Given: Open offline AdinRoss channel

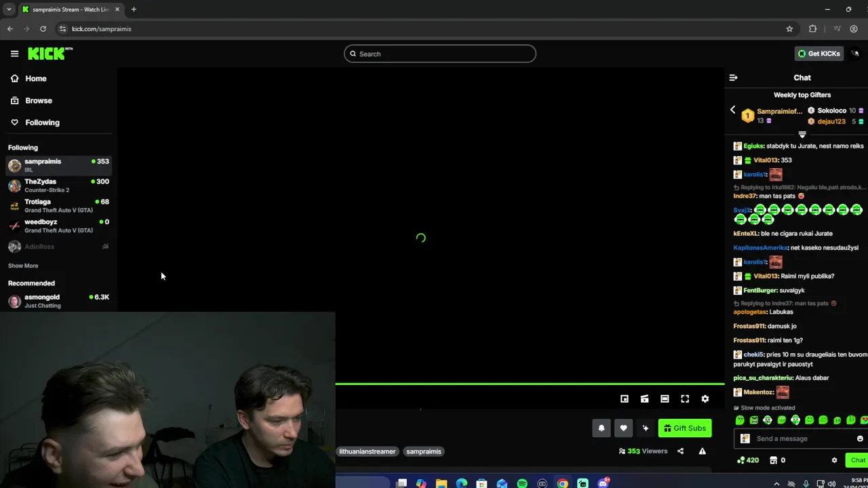Looking at the screenshot, I should 58,247.
